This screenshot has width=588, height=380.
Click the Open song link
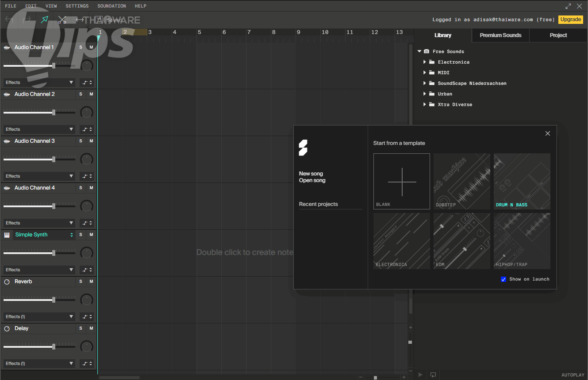pyautogui.click(x=312, y=180)
